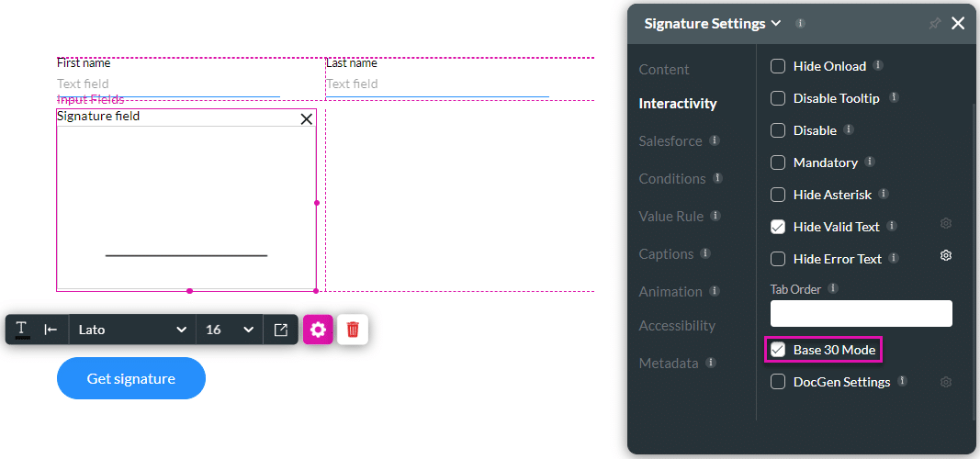Open settings with the pink gear button

point(318,330)
